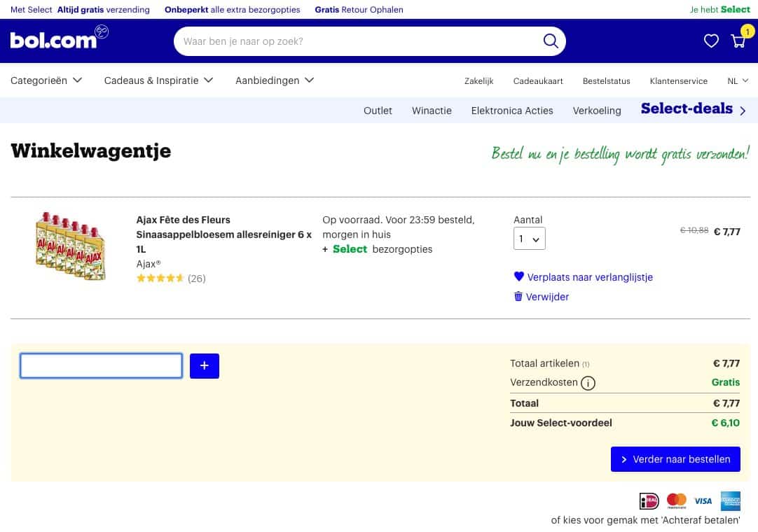Image resolution: width=758 pixels, height=532 pixels.
Task: Click the Ajax product thumbnail image
Action: (71, 246)
